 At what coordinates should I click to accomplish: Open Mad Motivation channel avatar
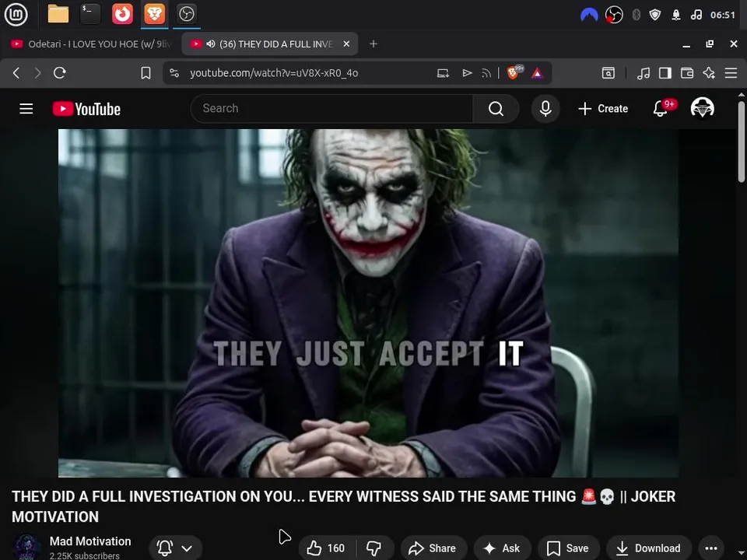point(26,547)
